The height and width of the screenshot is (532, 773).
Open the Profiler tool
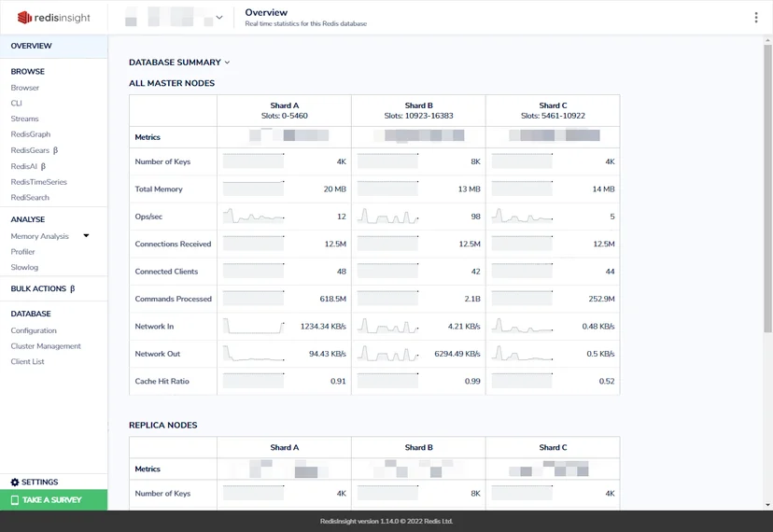[x=22, y=251]
